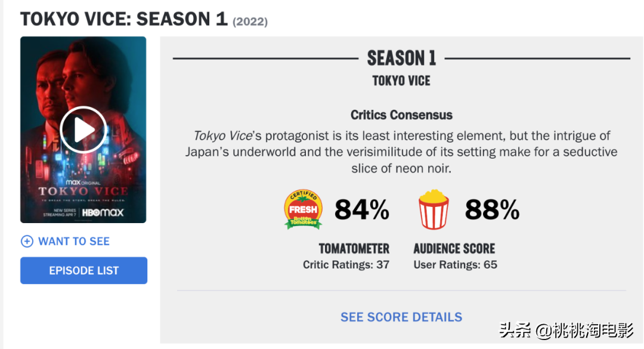Click the popcorn bucket audience icon
Screen dimensions: 644x349
[434, 209]
